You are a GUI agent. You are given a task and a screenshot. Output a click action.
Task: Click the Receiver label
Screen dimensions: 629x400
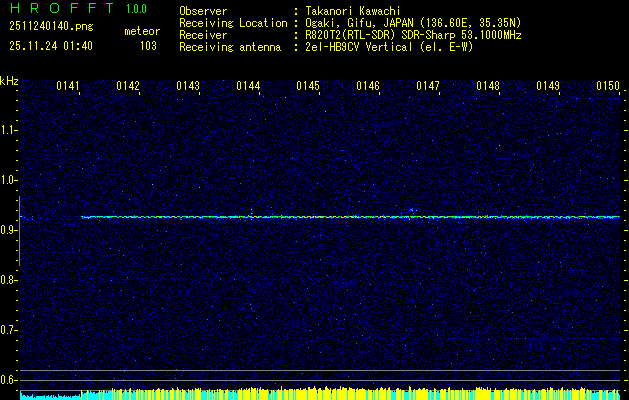pyautogui.click(x=203, y=35)
